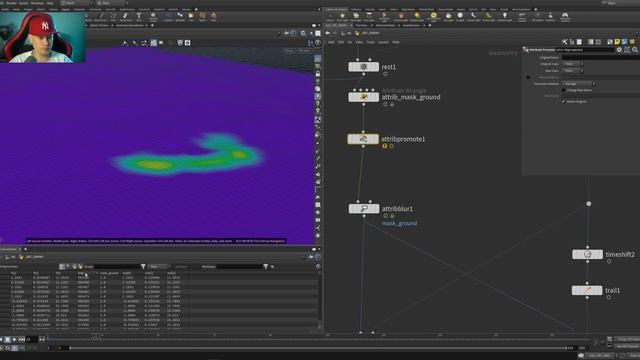640x360 pixels.
Task: Select the attribpromote1 node
Action: (363, 139)
